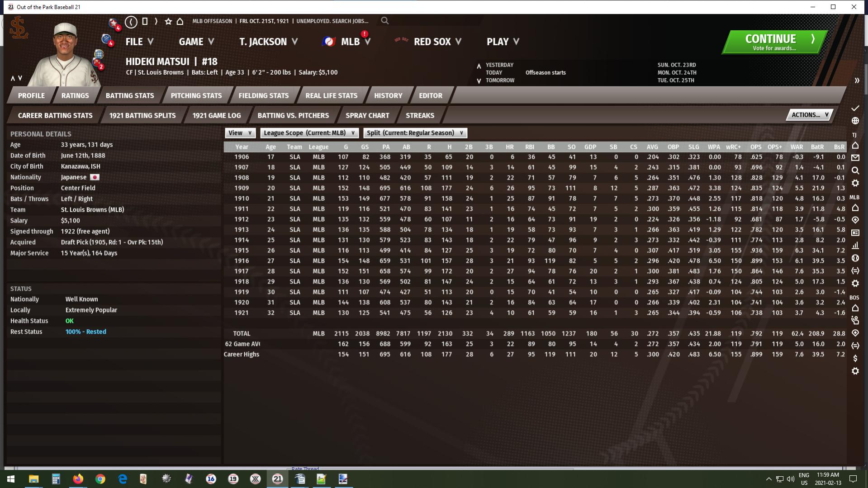
Task: Open the bar chart statistics icon in the sidebar
Action: 855,246
